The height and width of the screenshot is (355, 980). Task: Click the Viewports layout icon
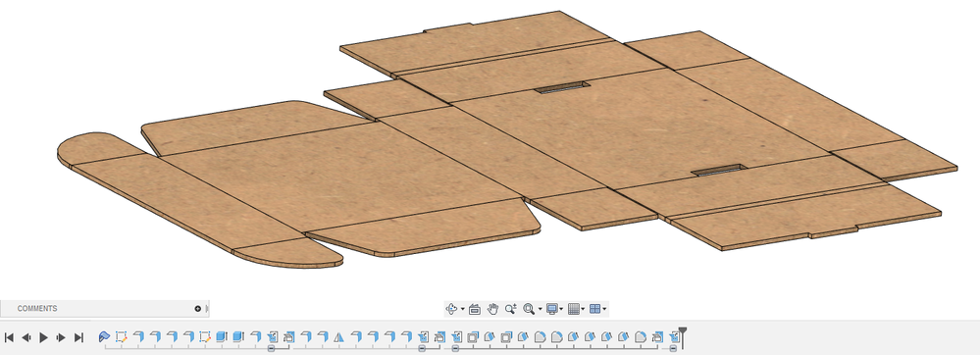pyautogui.click(x=595, y=309)
